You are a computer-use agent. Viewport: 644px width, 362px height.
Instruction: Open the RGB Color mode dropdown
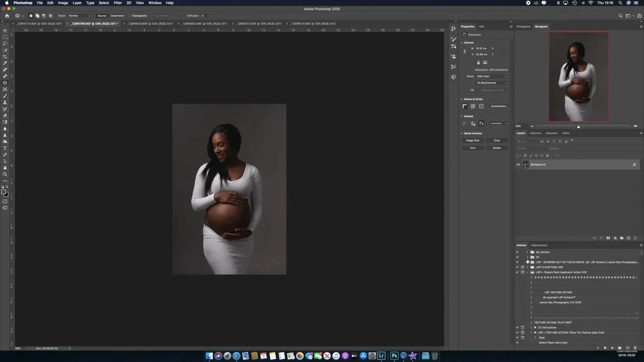point(492,76)
